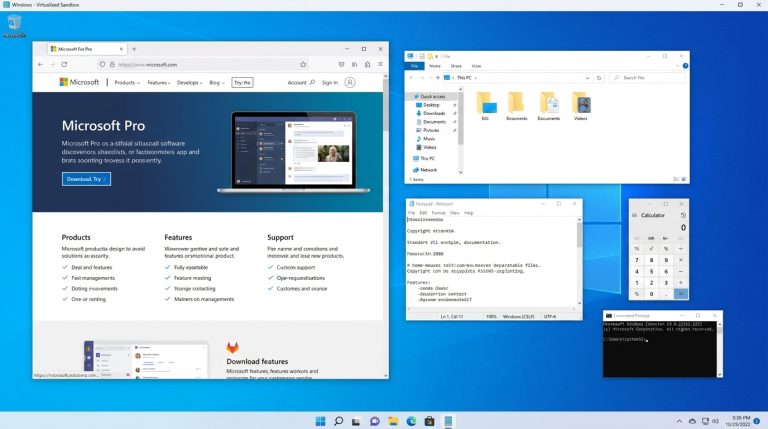
Task: Click the Sign in link
Action: (x=330, y=83)
